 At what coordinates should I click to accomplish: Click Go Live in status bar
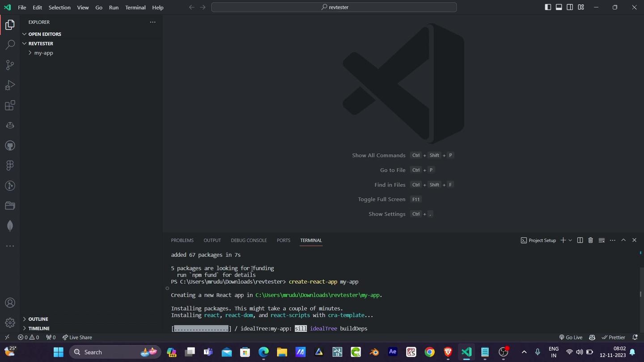click(x=571, y=337)
